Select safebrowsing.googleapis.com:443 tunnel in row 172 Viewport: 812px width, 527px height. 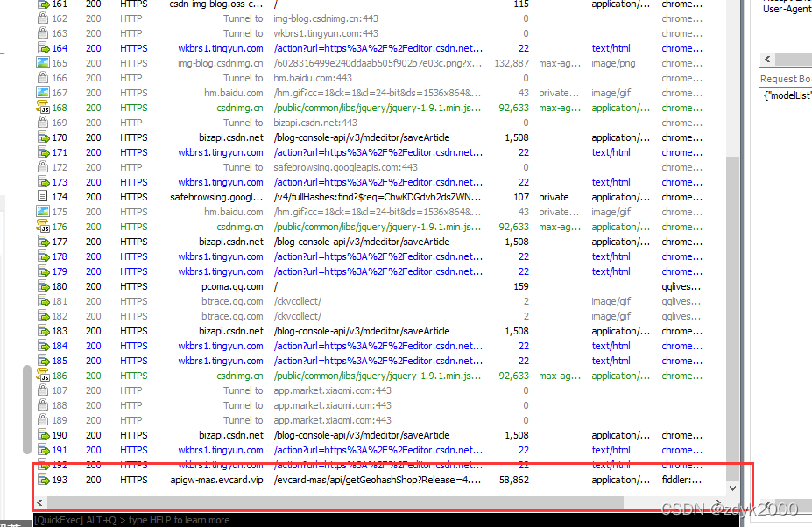tap(345, 167)
